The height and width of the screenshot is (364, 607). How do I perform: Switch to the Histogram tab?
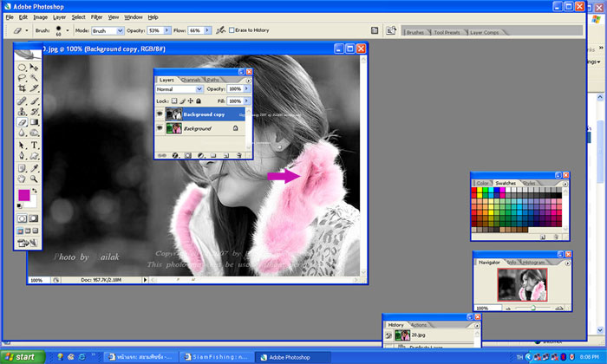click(x=533, y=263)
